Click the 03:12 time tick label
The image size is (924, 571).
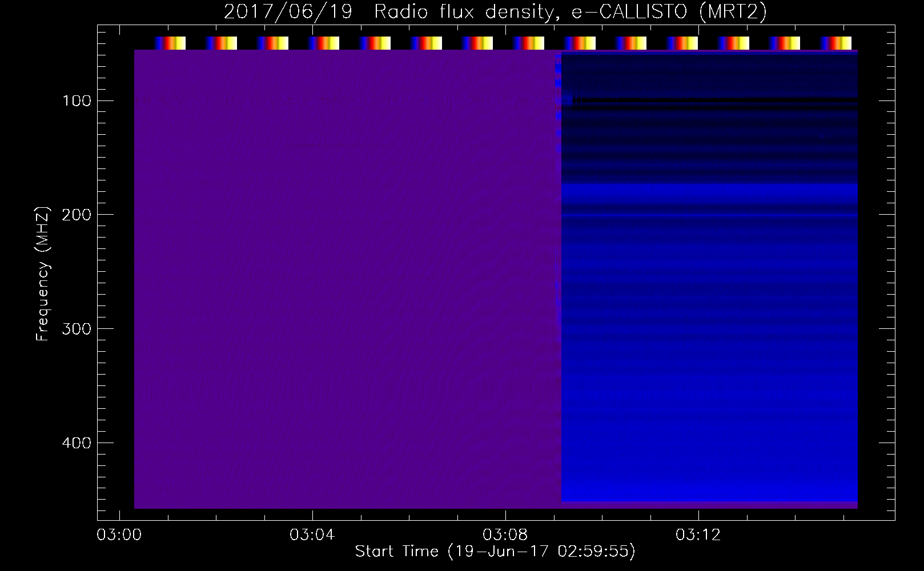click(698, 535)
